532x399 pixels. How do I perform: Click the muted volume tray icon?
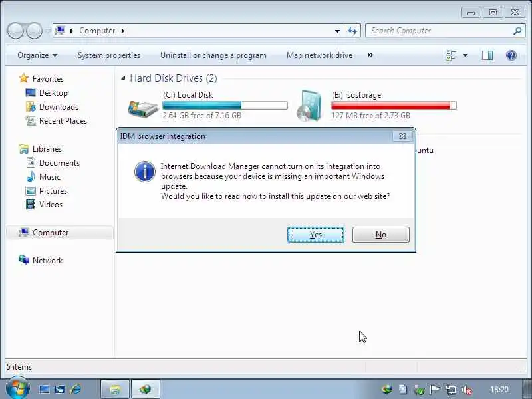click(x=467, y=390)
